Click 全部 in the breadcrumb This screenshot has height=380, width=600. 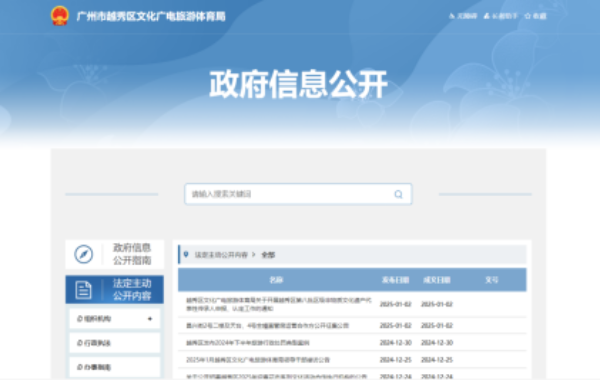(268, 255)
